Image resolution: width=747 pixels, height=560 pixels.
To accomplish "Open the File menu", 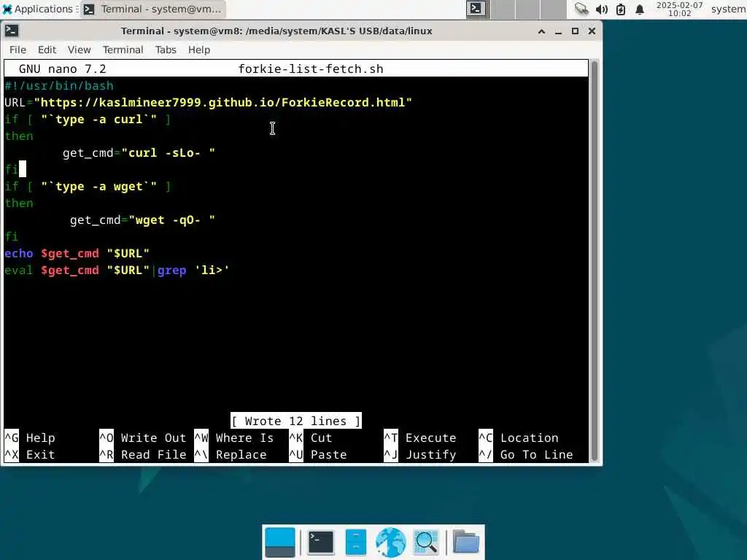I will click(18, 50).
